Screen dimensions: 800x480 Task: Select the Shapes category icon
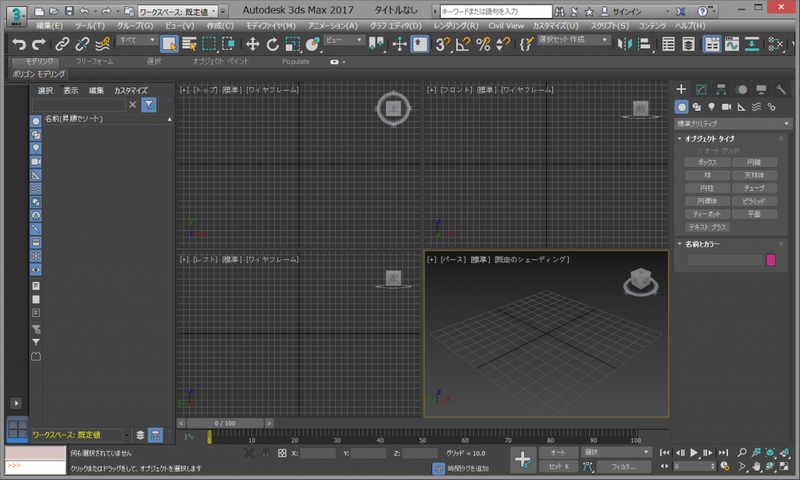(x=696, y=107)
